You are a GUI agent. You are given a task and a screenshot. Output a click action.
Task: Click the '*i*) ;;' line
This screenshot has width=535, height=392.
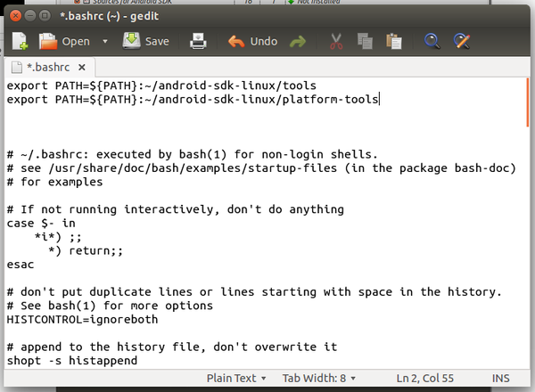pos(58,237)
